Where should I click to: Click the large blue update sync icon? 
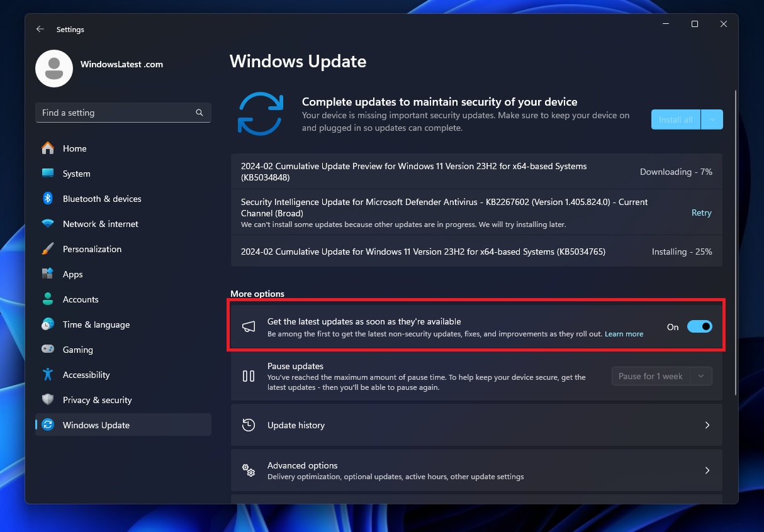tap(261, 114)
